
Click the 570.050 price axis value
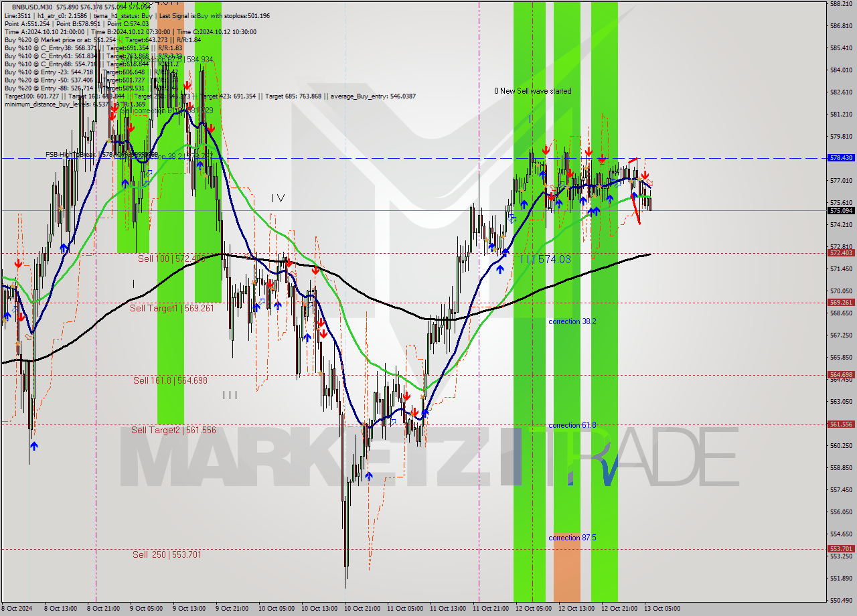pos(840,291)
